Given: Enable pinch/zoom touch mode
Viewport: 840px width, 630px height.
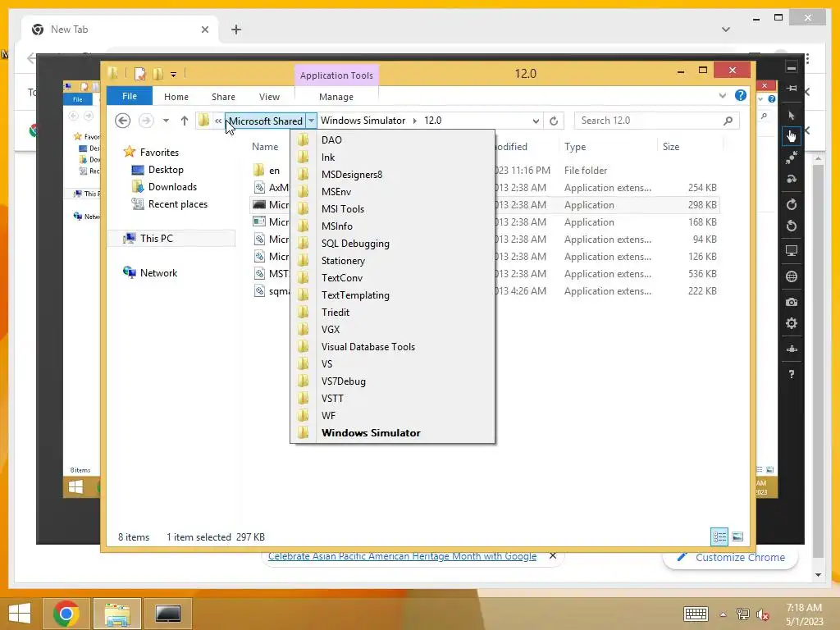Looking at the screenshot, I should pos(792,157).
